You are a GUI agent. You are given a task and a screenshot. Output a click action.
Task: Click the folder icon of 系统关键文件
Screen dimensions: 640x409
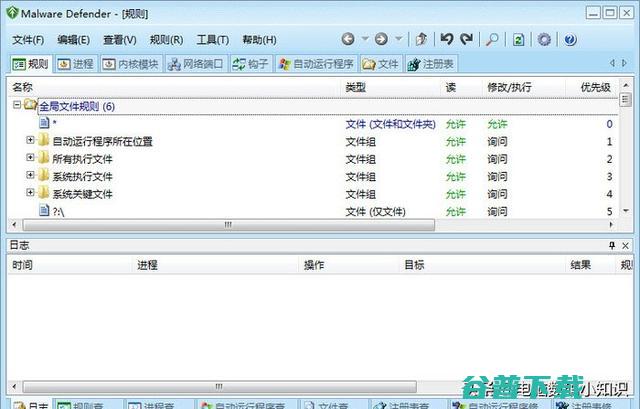coord(44,193)
